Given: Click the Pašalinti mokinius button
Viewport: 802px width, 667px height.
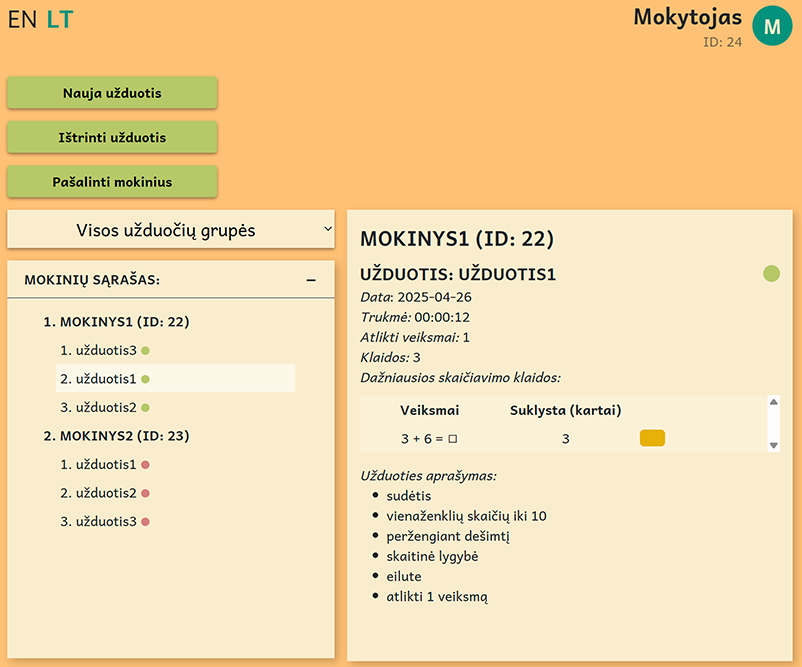Looking at the screenshot, I should [x=112, y=182].
